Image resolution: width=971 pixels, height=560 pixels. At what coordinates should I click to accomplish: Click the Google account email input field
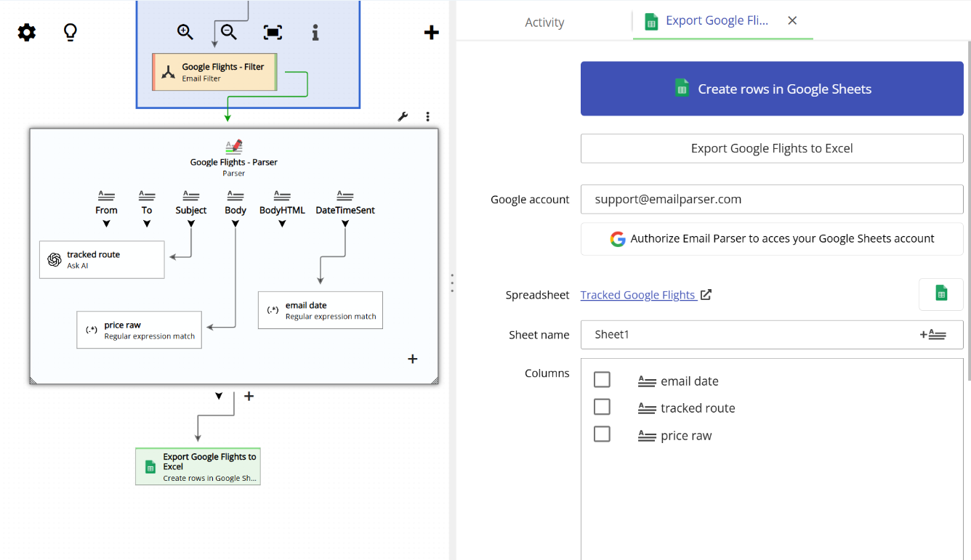(772, 199)
